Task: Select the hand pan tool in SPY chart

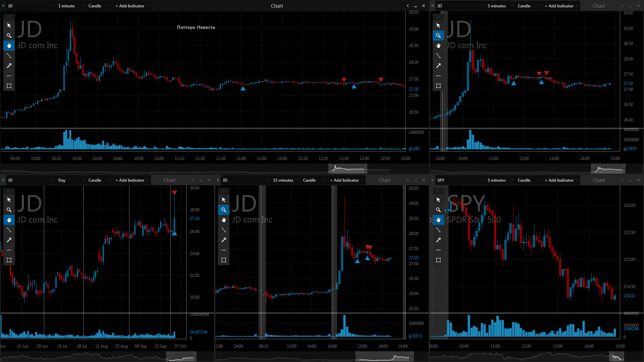Action: tap(438, 220)
